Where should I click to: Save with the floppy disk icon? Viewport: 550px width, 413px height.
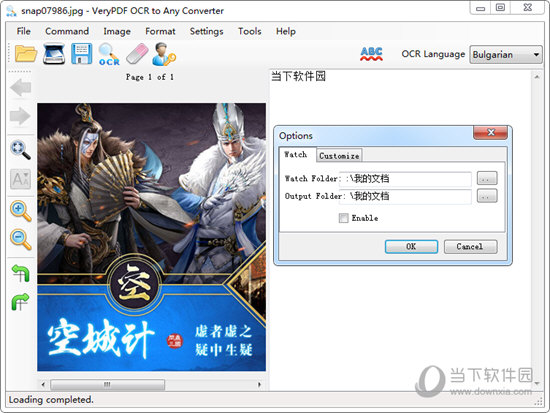[x=81, y=54]
